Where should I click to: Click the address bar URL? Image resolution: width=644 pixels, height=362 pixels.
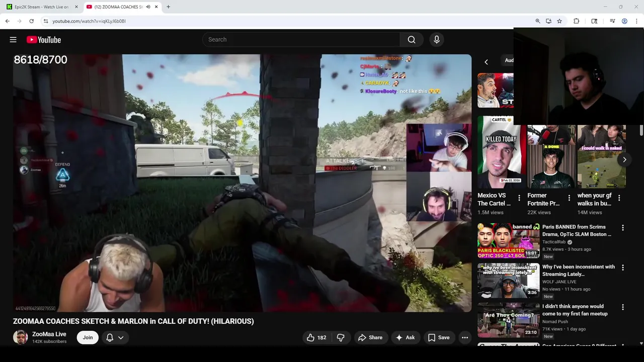click(89, 21)
